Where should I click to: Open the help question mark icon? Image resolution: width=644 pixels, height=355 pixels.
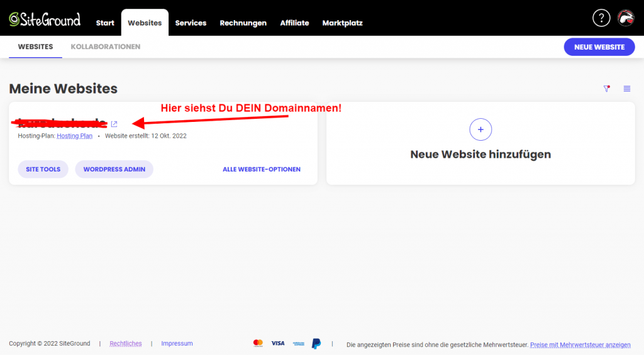click(601, 18)
